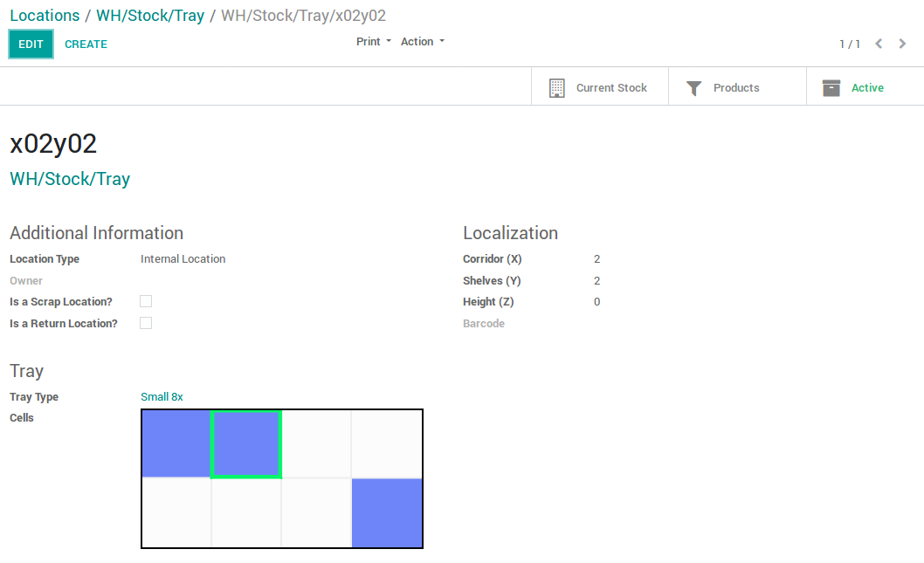This screenshot has width=924, height=563.
Task: Select the second empty cell in bottom row
Action: click(246, 513)
